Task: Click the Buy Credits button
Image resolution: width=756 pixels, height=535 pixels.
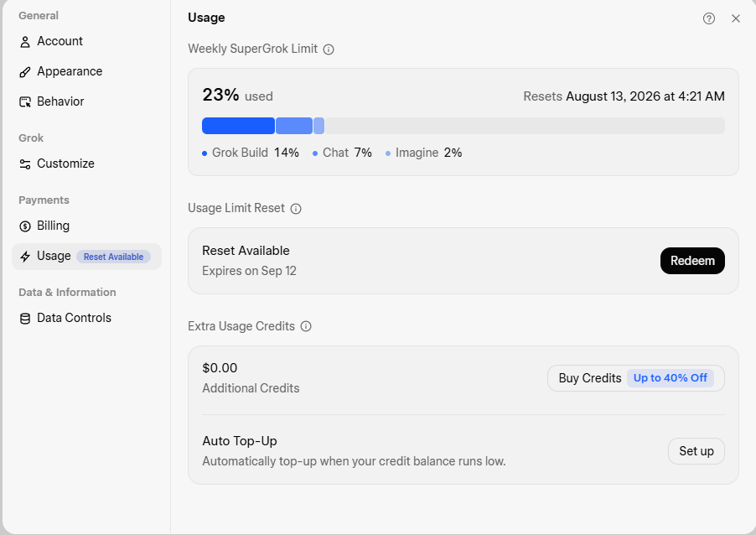Action: coord(636,378)
